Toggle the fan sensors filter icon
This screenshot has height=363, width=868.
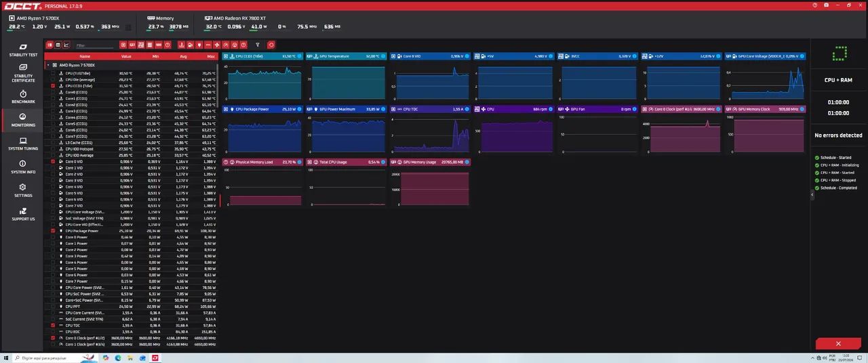216,45
